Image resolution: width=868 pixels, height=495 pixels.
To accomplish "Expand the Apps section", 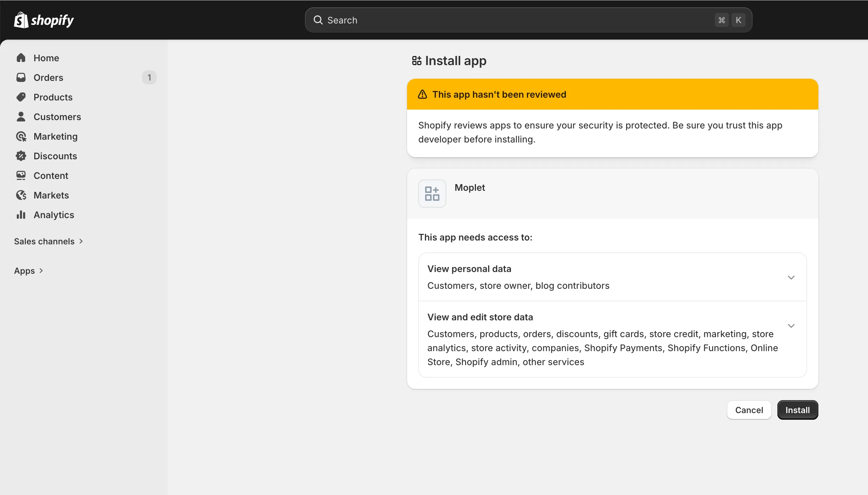I will [29, 271].
